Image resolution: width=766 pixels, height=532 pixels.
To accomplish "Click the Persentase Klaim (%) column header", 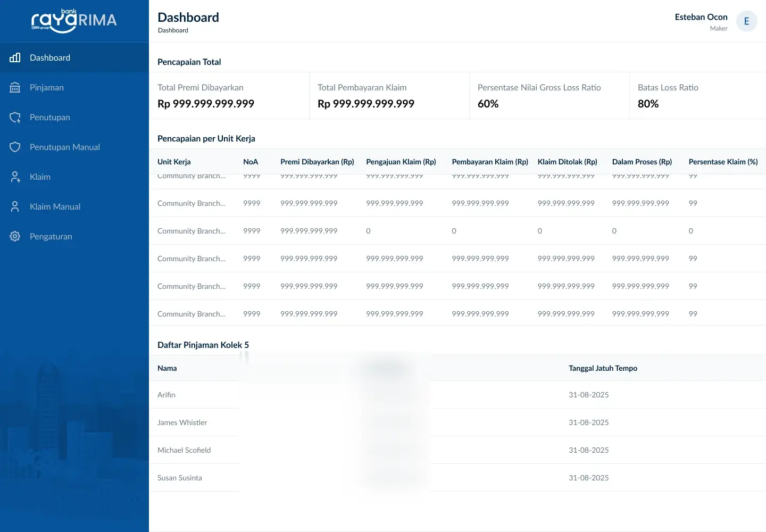I will (x=723, y=162).
